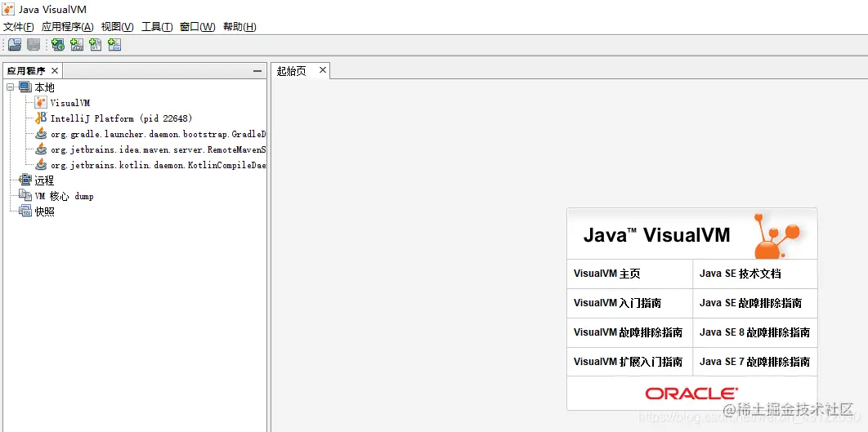Add a JMX connection via toolbar icon
Image resolution: width=868 pixels, height=432 pixels.
point(77,45)
